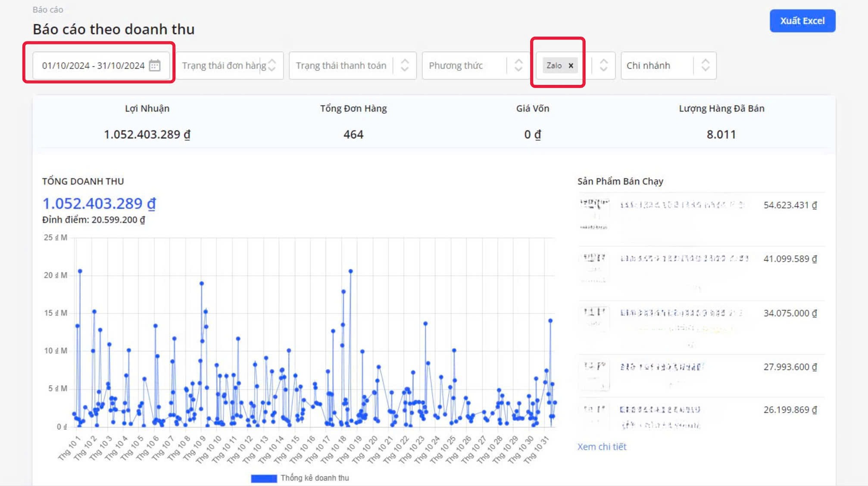
Task: Open the product image priced 27.993.600 đ
Action: (594, 375)
